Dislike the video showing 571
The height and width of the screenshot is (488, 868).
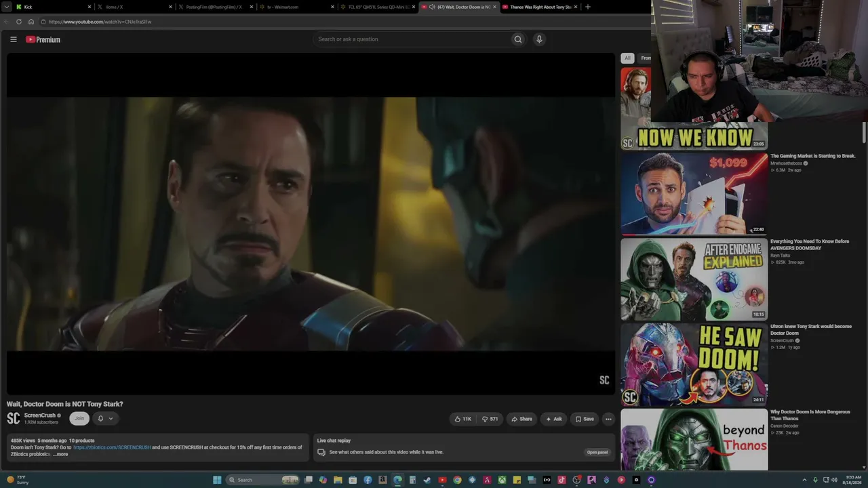pos(490,419)
